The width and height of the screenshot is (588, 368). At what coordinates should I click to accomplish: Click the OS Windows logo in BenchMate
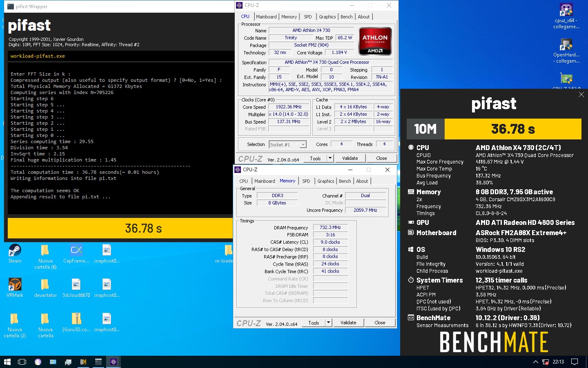coord(411,249)
